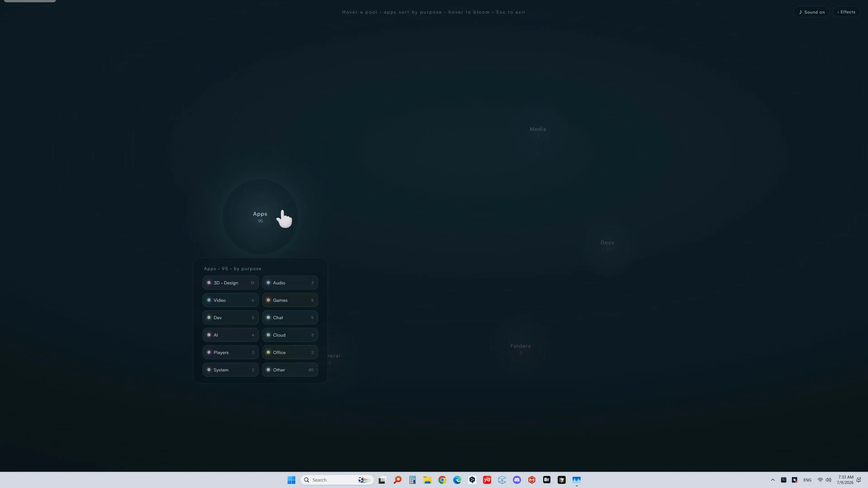Toggle the Sound on button

[811, 12]
